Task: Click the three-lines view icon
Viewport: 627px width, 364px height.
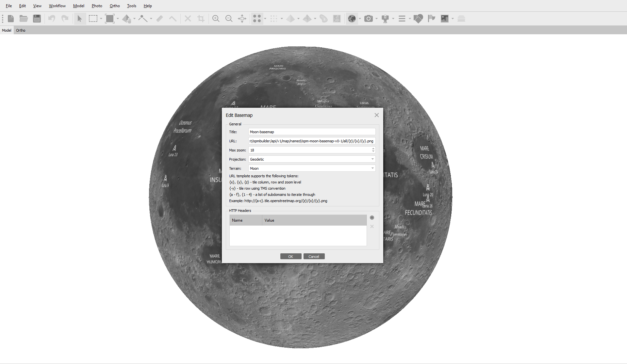Action: pos(402,19)
